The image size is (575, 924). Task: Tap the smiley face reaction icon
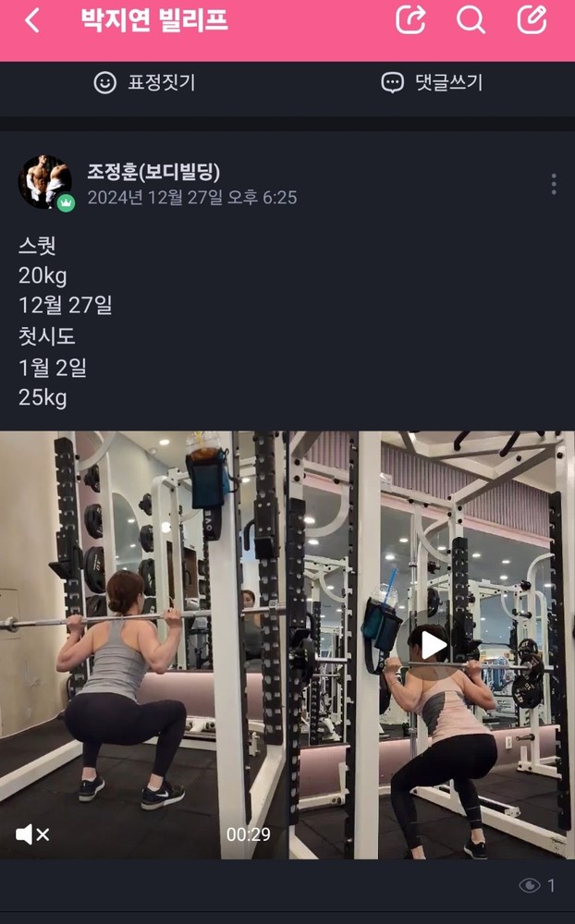click(105, 82)
